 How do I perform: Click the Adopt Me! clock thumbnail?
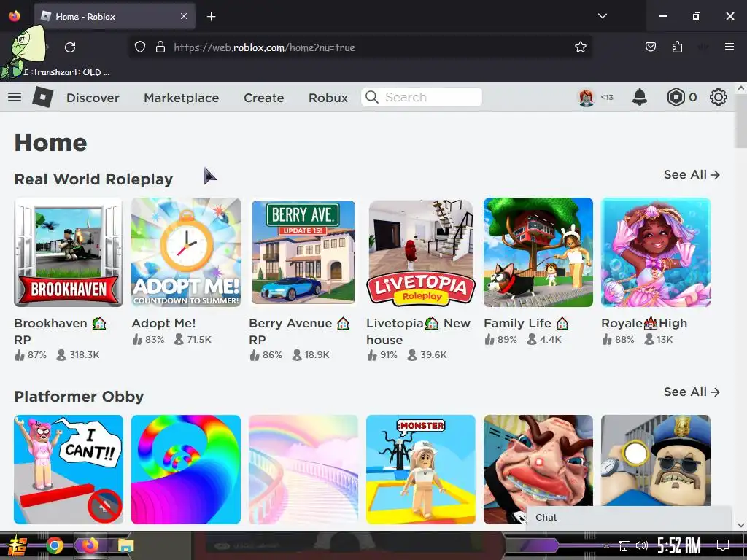pyautogui.click(x=186, y=252)
